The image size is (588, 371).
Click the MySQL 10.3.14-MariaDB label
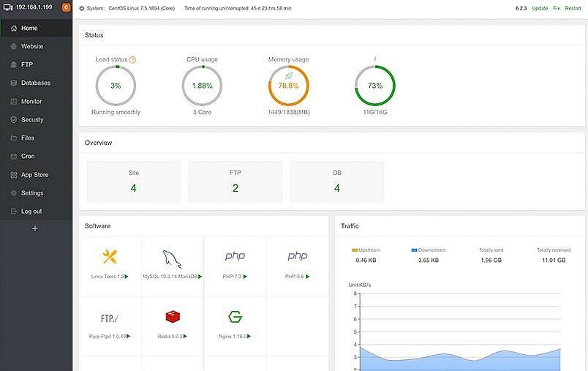coord(170,277)
